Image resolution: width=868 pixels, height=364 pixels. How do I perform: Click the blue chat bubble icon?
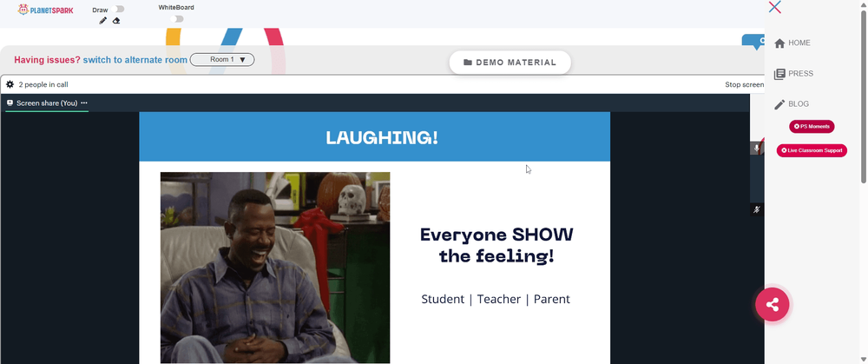click(x=754, y=42)
